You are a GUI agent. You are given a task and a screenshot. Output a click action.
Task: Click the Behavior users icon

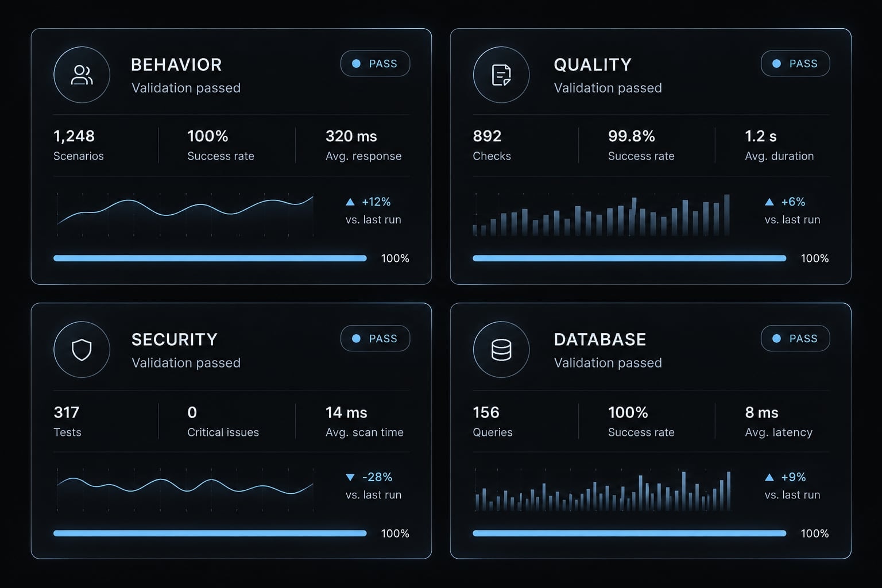point(82,75)
